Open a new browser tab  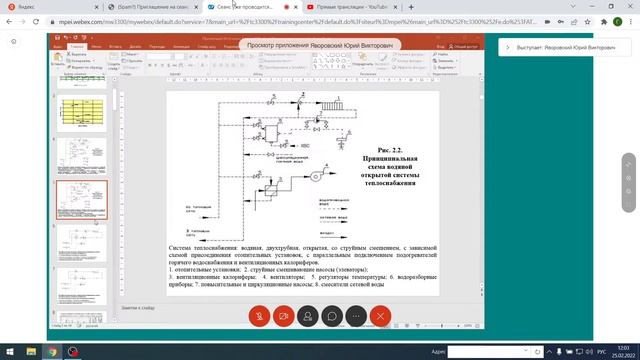pos(411,7)
